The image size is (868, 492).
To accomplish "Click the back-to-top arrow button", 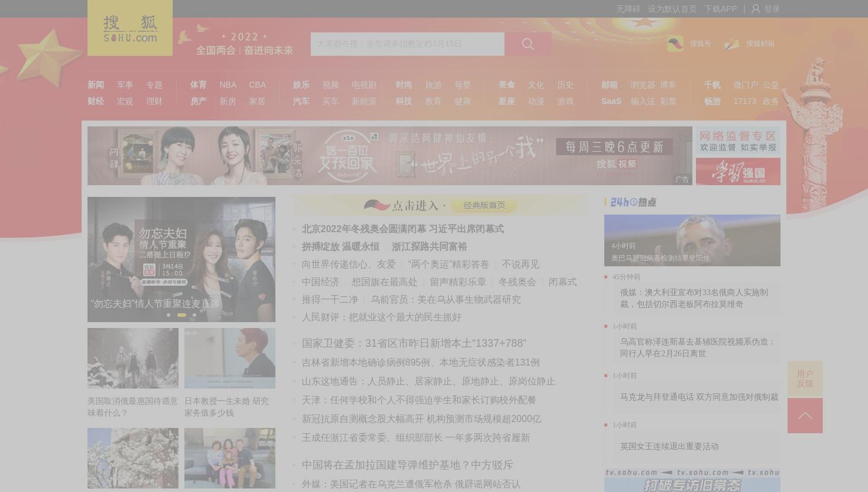I will pyautogui.click(x=805, y=416).
